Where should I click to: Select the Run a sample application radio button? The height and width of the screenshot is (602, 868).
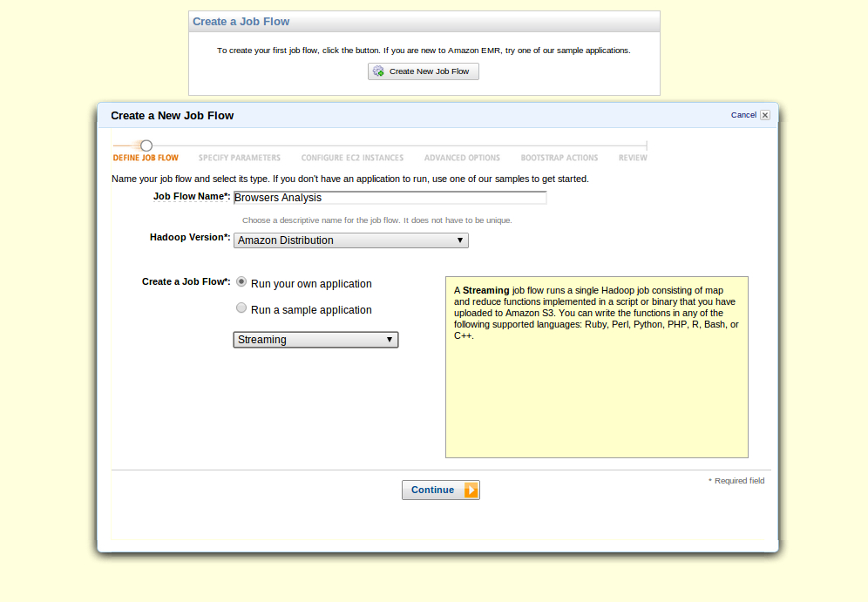click(x=241, y=308)
